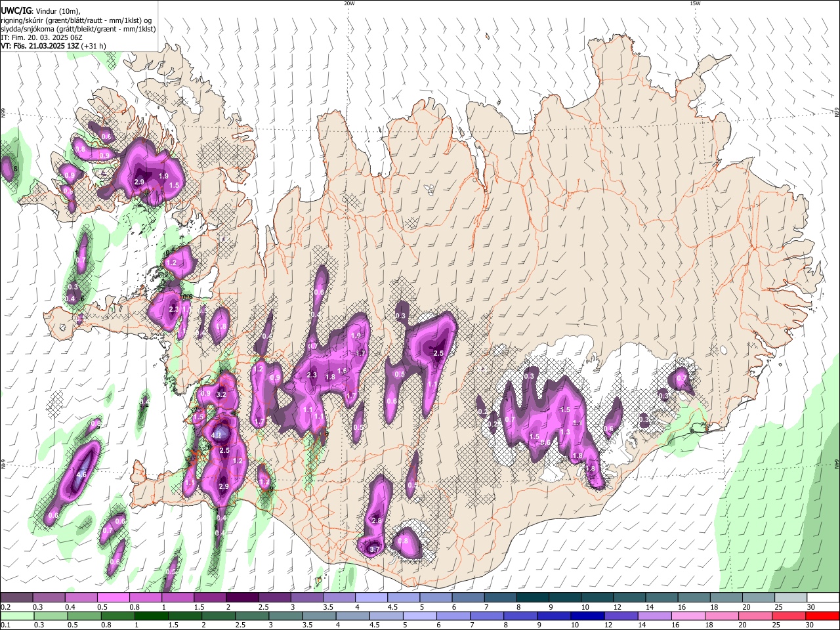Click the 'VT: Fös. 21.03.2025 13Z (+31 h)' line

pos(54,46)
